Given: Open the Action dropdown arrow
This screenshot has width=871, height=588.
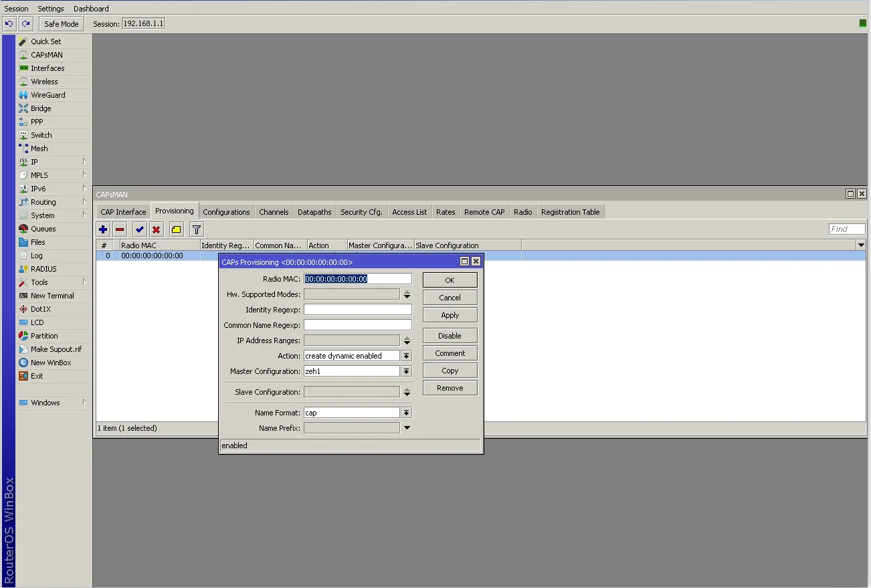Looking at the screenshot, I should point(407,356).
